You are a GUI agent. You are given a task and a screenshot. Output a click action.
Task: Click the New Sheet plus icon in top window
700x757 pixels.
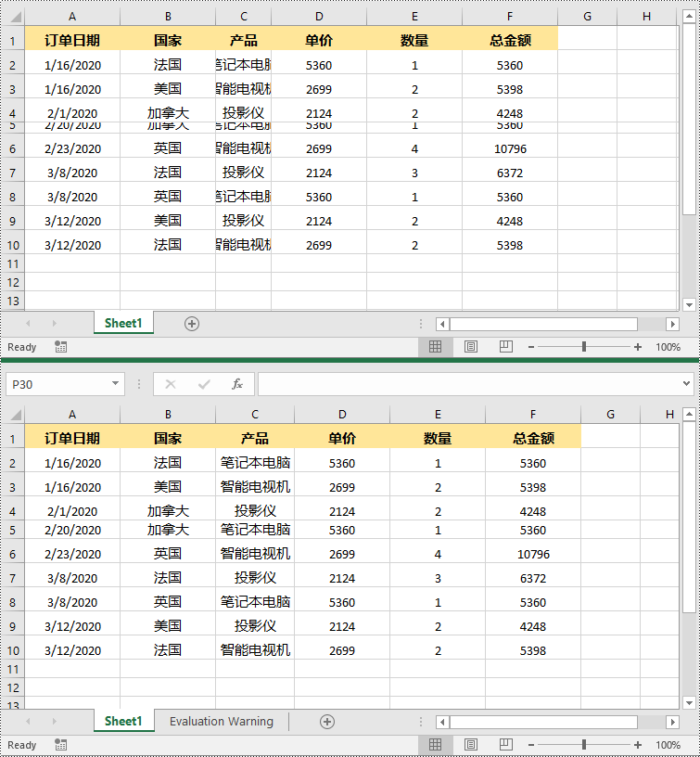tap(192, 324)
